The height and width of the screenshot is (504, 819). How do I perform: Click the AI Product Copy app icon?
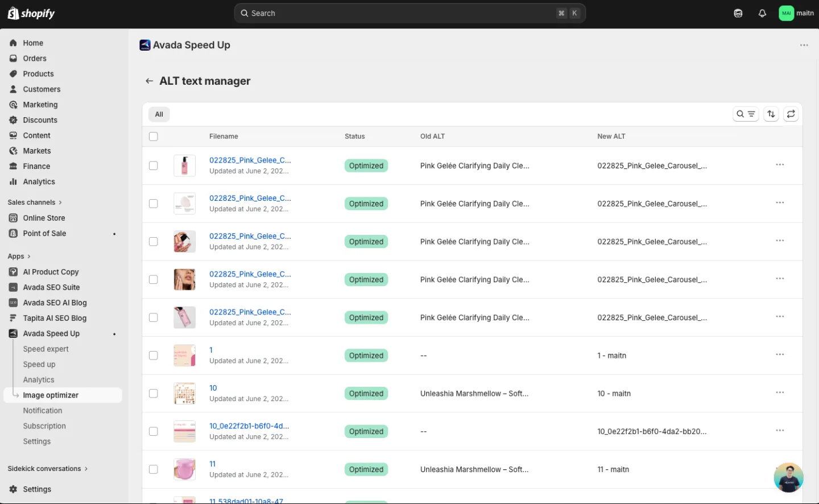[x=13, y=272]
